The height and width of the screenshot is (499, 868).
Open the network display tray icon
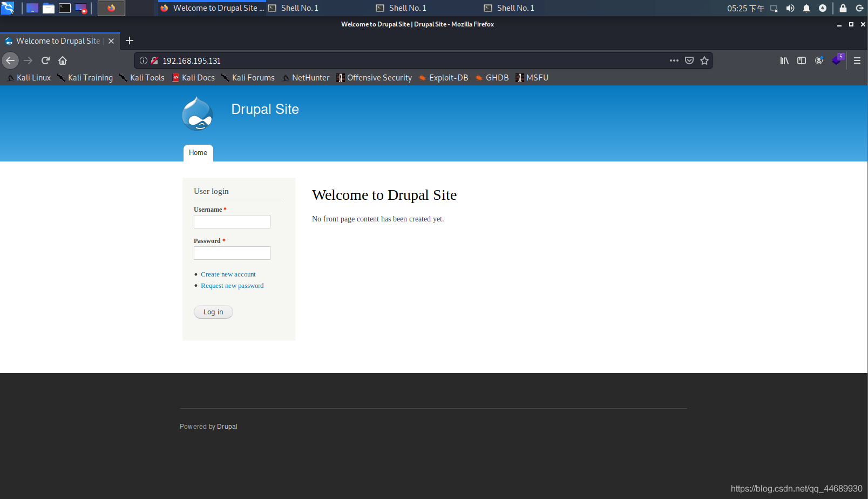click(x=774, y=8)
